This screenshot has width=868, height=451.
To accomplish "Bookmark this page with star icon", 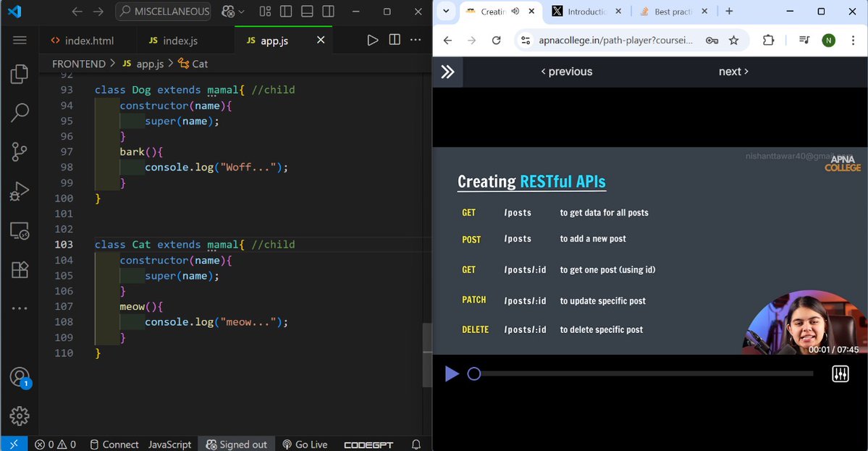I will tap(733, 41).
